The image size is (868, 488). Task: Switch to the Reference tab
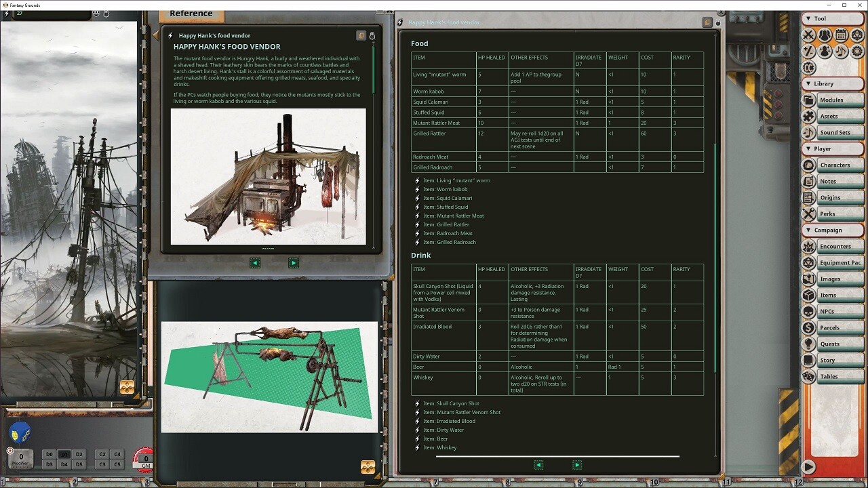coord(191,13)
